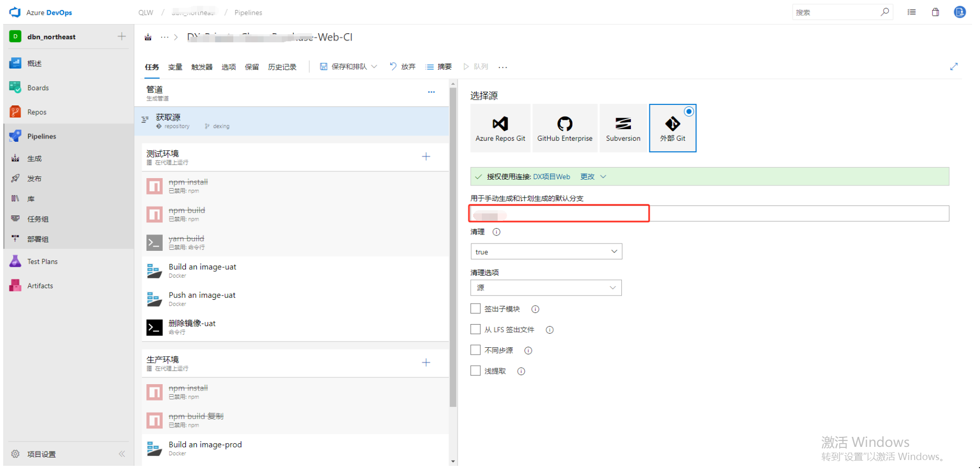Select 删除镜像-uat command task

click(x=295, y=327)
